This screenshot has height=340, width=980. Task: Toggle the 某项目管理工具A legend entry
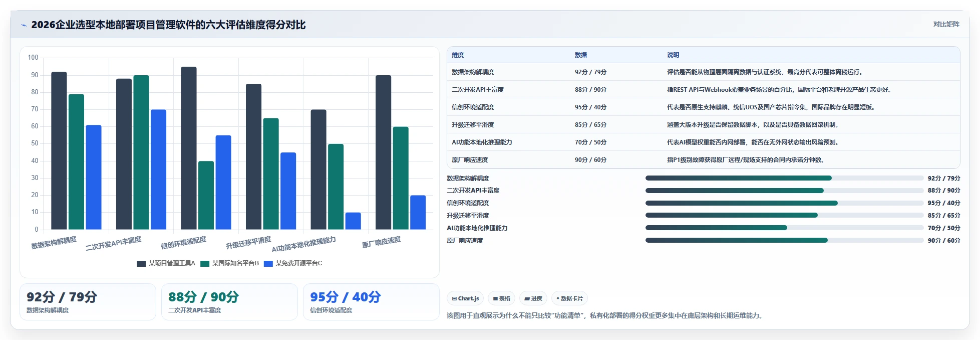(x=166, y=263)
